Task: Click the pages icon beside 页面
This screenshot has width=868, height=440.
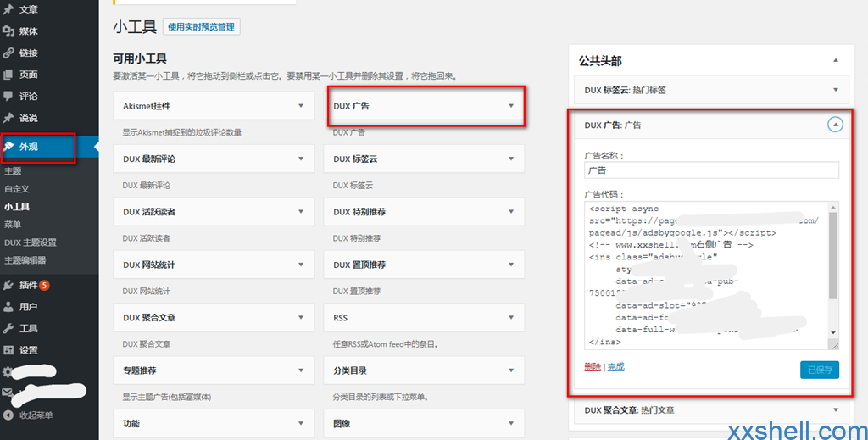Action: (8, 75)
